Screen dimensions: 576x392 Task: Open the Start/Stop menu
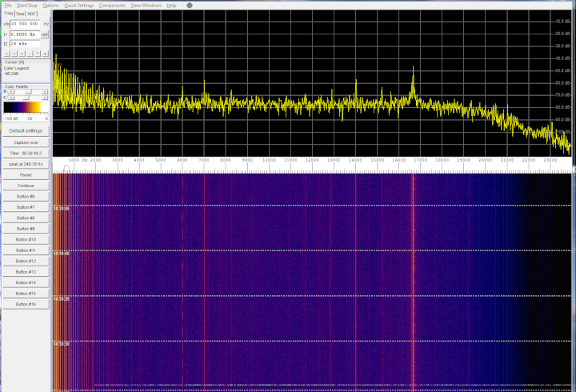click(x=27, y=6)
